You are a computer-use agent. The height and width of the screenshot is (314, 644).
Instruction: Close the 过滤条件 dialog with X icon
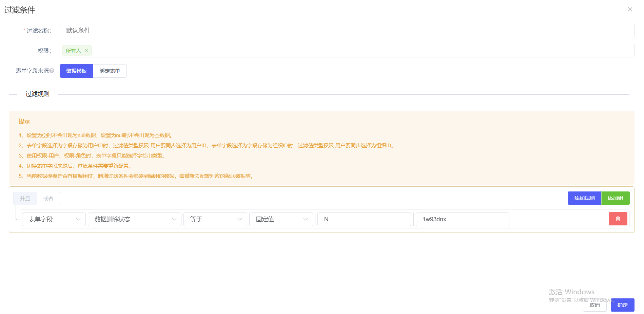630,10
